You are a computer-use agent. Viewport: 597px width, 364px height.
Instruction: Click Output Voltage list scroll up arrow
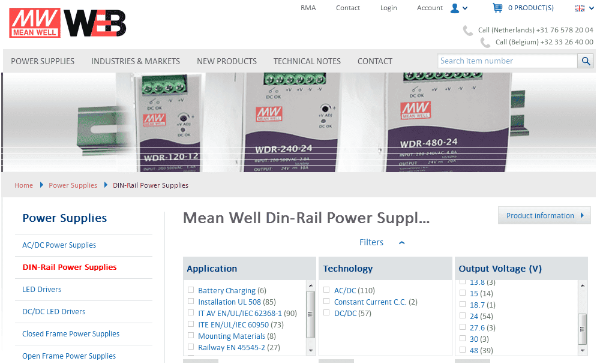click(x=582, y=285)
